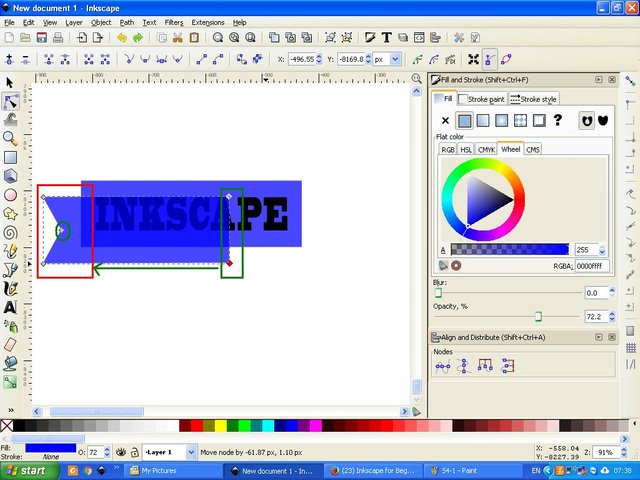Click the Insert new nodes icon
This screenshot has width=640, height=480.
tap(9, 60)
